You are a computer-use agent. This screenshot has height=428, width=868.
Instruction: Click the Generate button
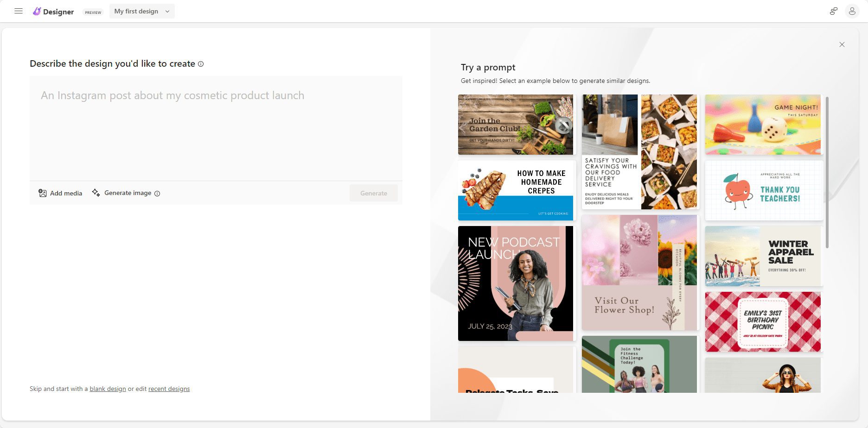(x=374, y=193)
